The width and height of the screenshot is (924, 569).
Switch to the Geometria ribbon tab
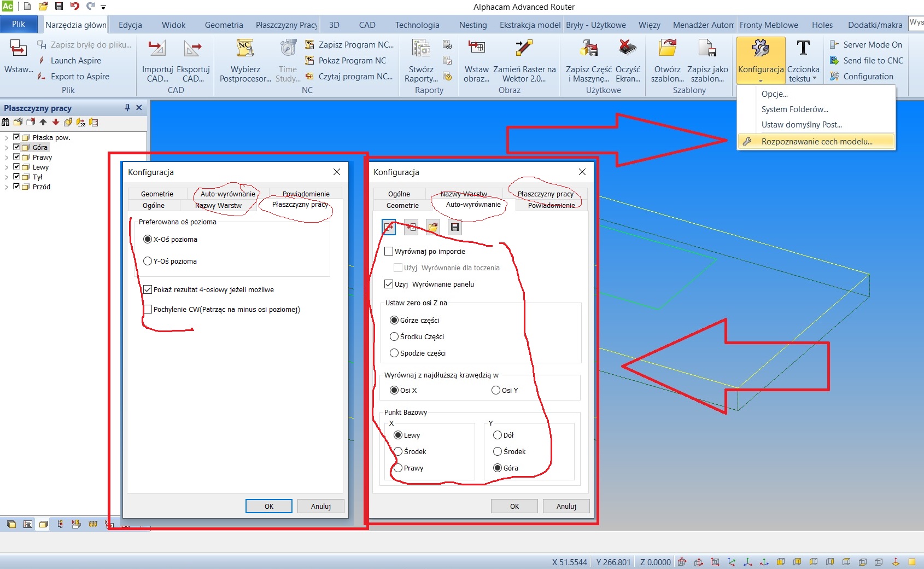[224, 25]
